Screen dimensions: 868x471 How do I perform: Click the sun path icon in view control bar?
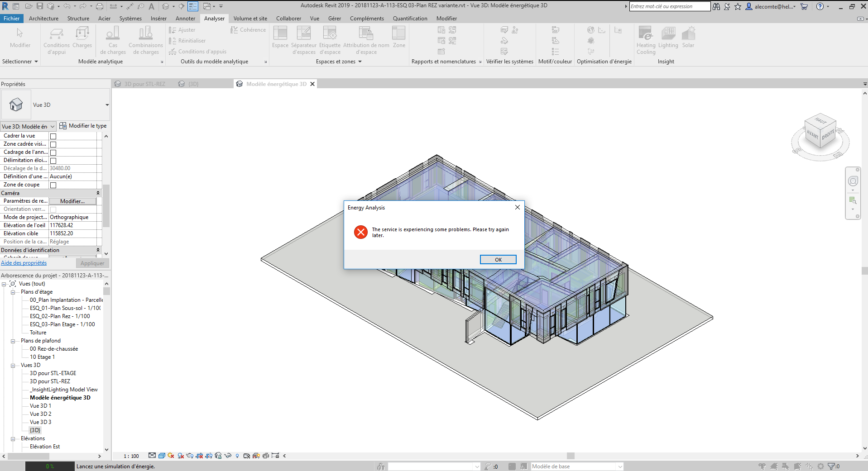[x=171, y=456]
